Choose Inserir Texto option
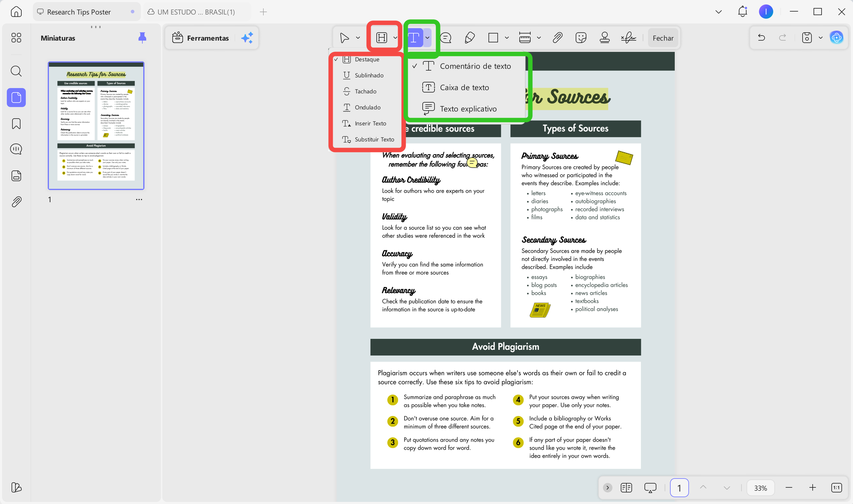The height and width of the screenshot is (504, 853). 367,123
